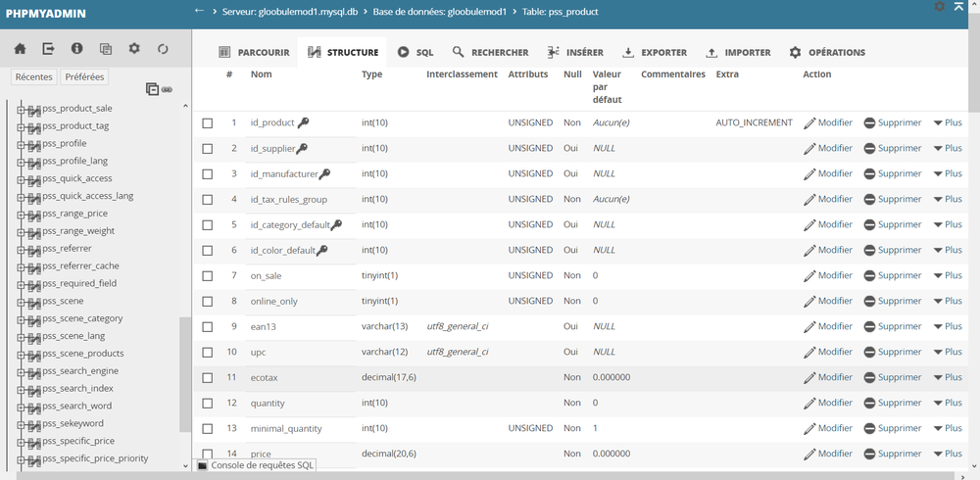This screenshot has width=980, height=480.
Task: Go to the Insérer tab
Action: pos(575,53)
